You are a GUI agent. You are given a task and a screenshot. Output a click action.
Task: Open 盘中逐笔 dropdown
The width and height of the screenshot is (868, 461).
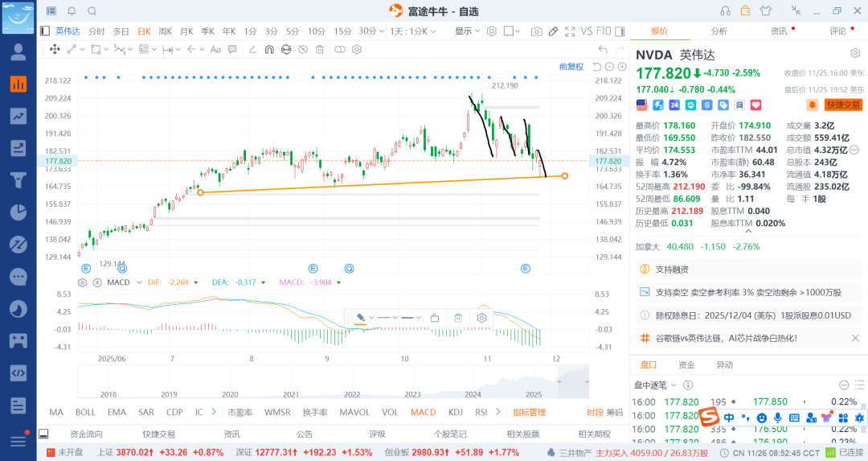pyautogui.click(x=656, y=385)
